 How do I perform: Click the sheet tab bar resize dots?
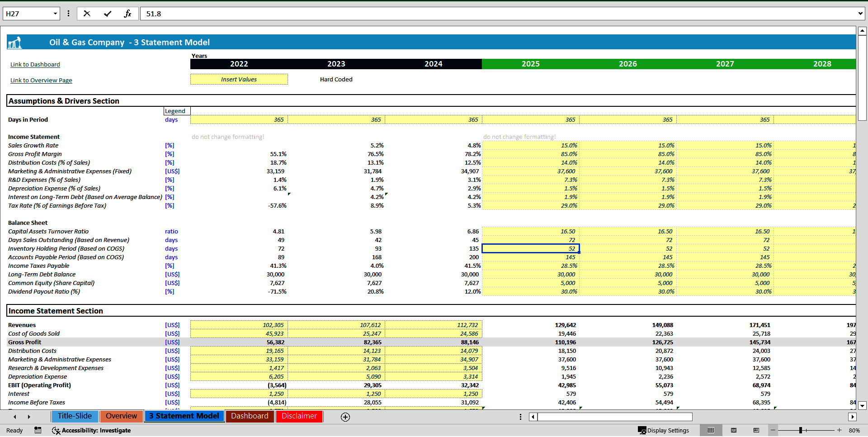point(520,417)
